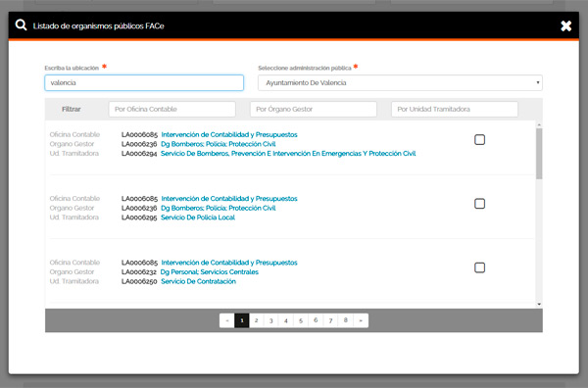This screenshot has width=588, height=388.
Task: Click the code LA0006232
Action: (x=139, y=272)
